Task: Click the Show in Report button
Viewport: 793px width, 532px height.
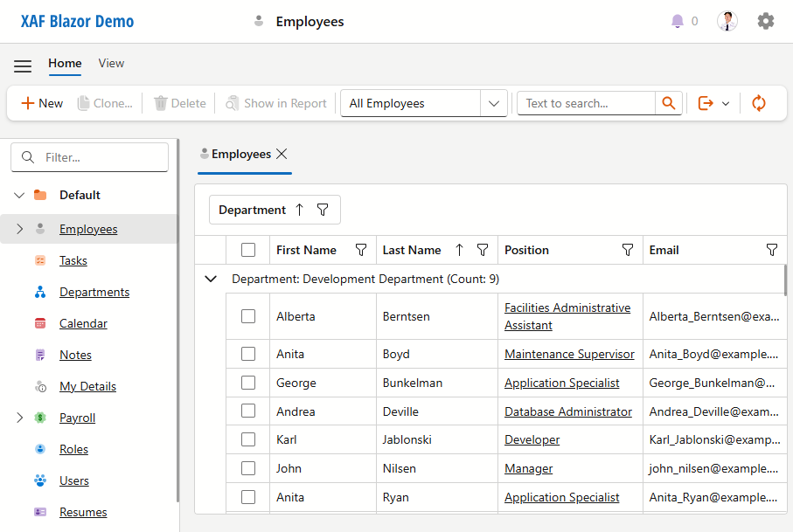Action: (x=276, y=103)
